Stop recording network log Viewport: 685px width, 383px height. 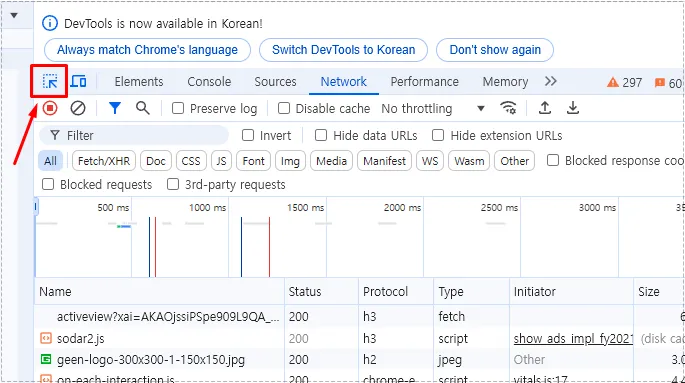50,108
